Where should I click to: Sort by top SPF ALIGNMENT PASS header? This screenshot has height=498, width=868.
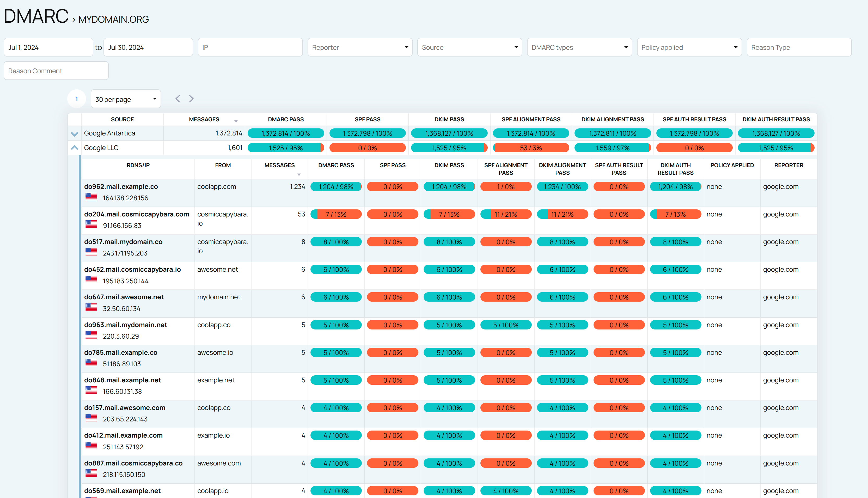[x=531, y=119]
